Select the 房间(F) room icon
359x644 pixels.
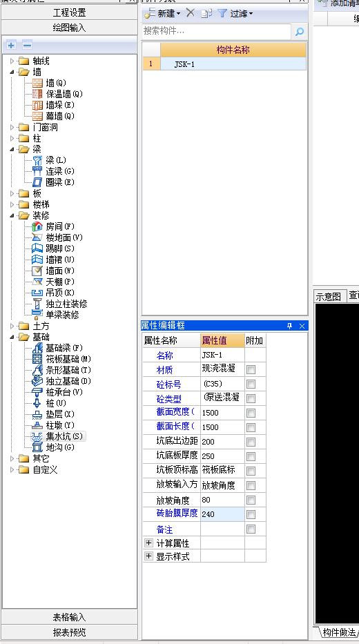coord(37,226)
